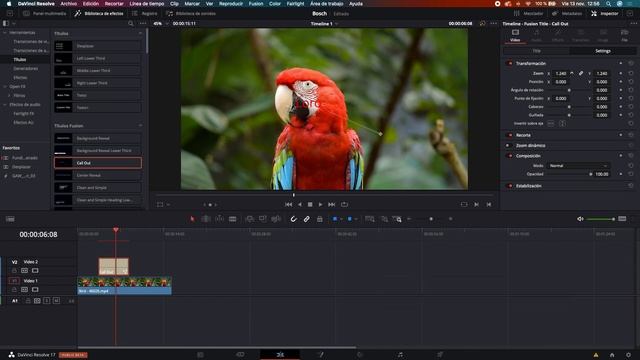Open the Mezclador panel
This screenshot has height=360, width=640.
(x=529, y=13)
